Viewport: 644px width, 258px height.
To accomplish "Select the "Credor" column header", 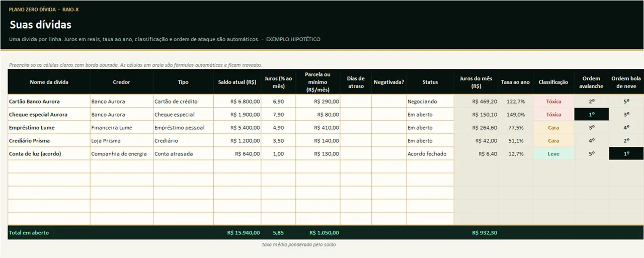I will 122,82.
